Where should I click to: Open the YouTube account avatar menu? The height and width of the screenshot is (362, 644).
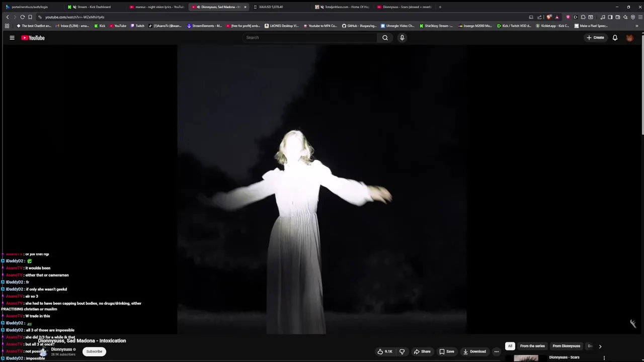[629, 38]
